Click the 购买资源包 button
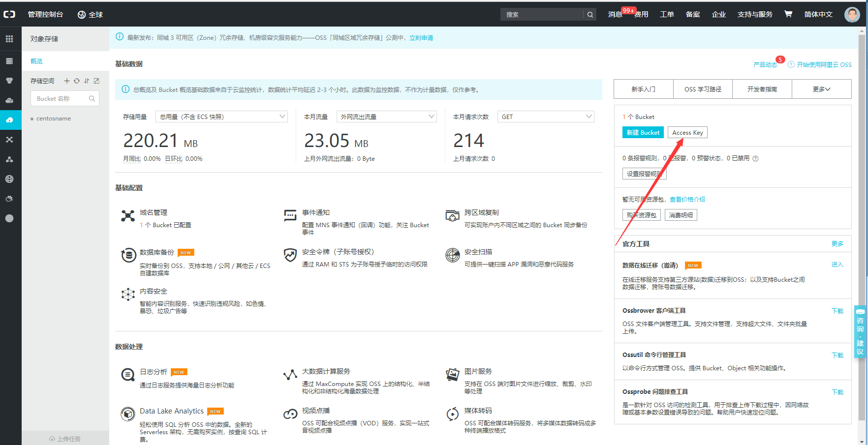 tap(641, 215)
